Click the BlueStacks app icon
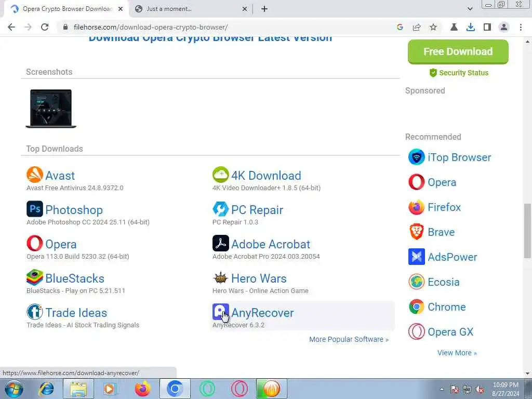 point(35,277)
